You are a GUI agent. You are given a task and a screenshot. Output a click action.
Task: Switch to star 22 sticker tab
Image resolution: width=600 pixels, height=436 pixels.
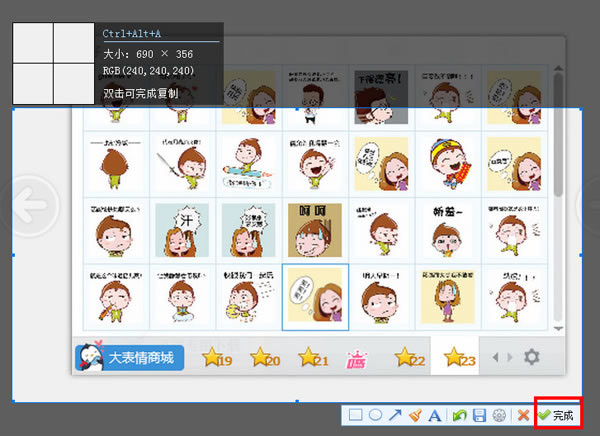coord(410,358)
